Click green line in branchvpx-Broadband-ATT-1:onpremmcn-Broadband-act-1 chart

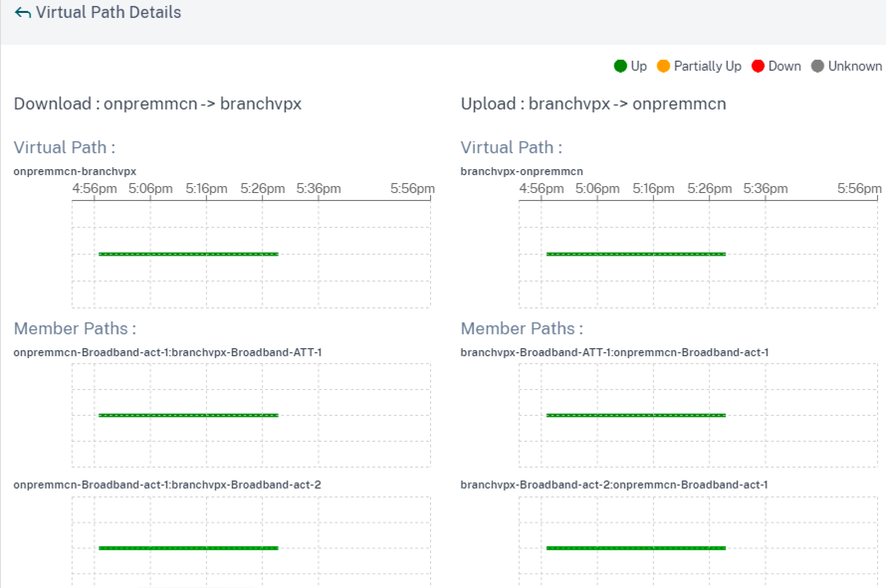(x=636, y=415)
